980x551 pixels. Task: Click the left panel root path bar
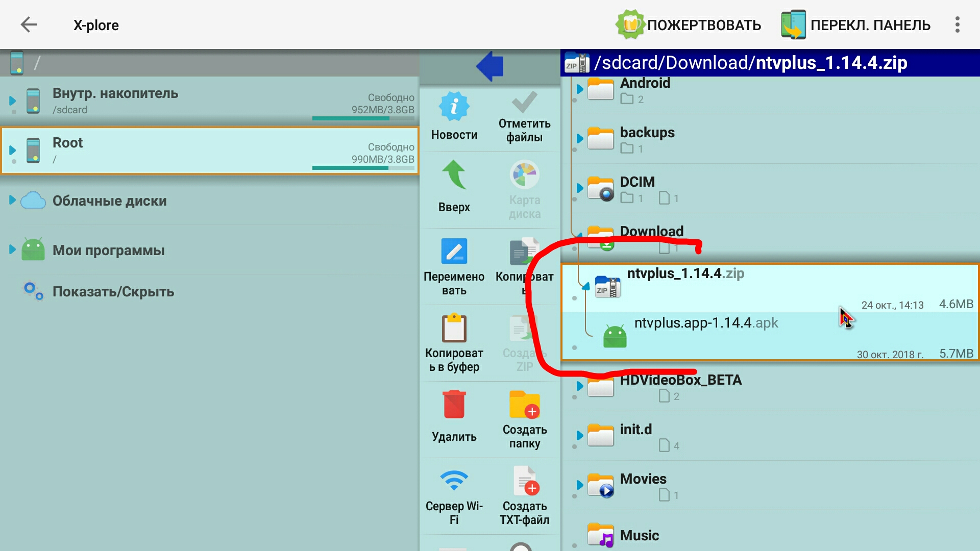pyautogui.click(x=209, y=63)
